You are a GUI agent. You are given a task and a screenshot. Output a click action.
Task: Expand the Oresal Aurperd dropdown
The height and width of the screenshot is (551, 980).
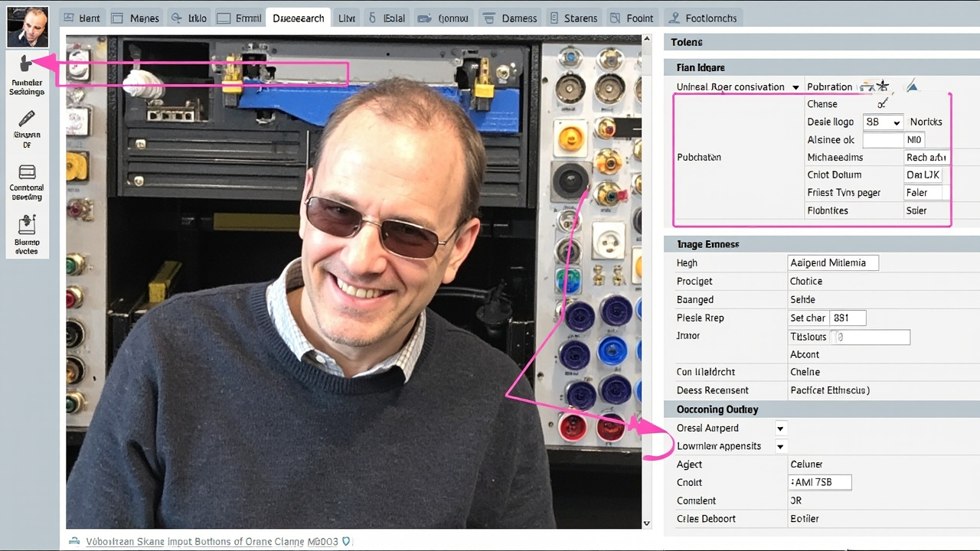tap(780, 428)
